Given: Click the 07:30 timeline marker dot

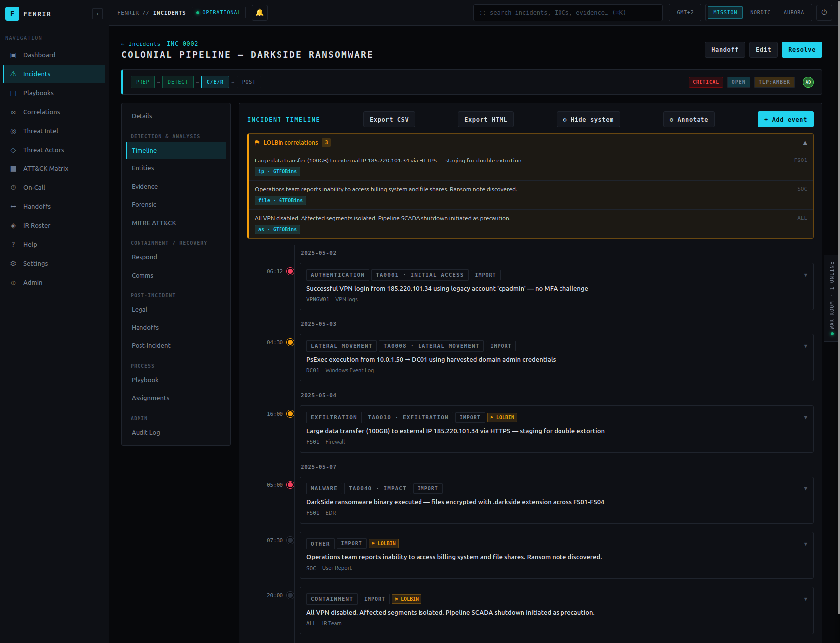Looking at the screenshot, I should pyautogui.click(x=290, y=540).
